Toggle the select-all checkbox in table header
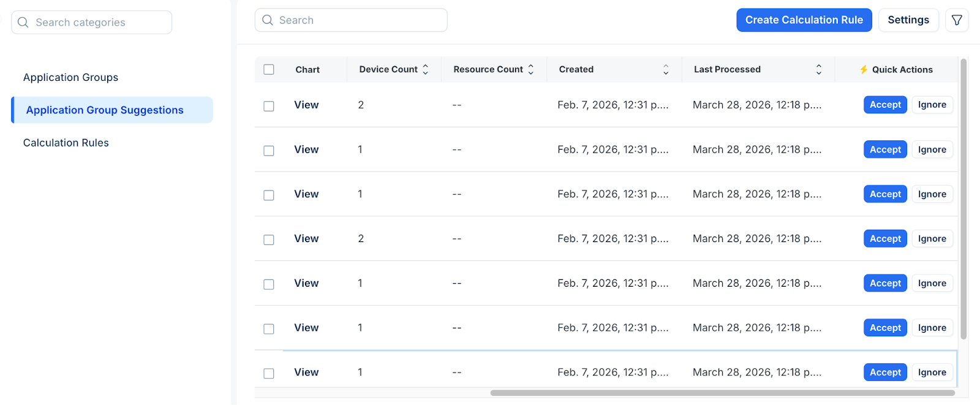The height and width of the screenshot is (405, 980). pos(269,70)
